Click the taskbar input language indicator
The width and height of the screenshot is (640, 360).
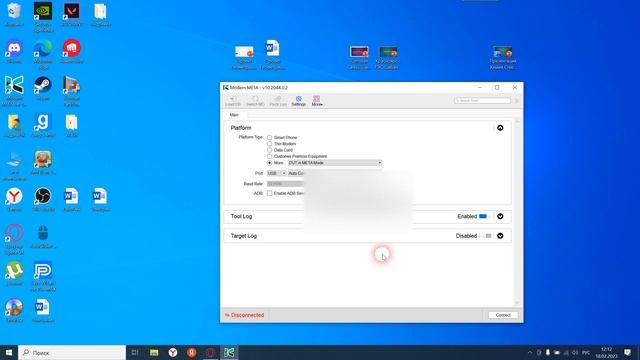[586, 352]
